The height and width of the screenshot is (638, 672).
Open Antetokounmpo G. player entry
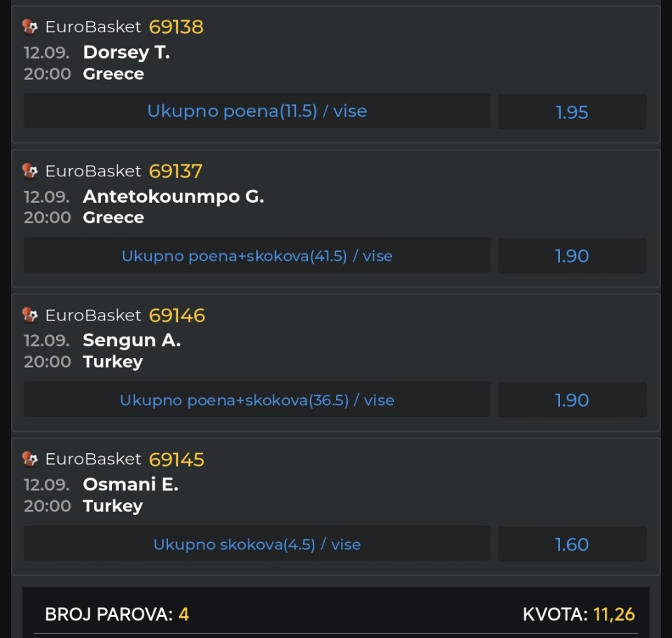pyautogui.click(x=174, y=197)
